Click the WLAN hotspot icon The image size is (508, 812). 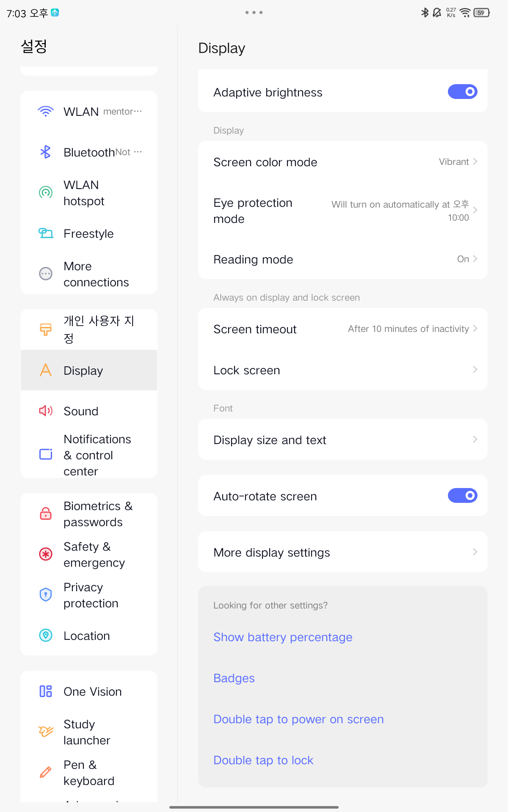[45, 192]
